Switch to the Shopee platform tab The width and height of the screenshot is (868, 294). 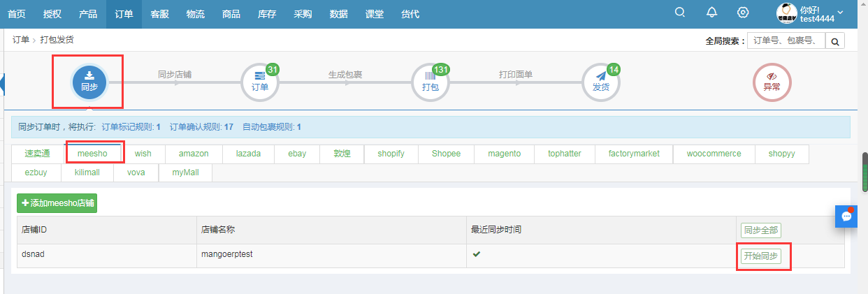(446, 154)
